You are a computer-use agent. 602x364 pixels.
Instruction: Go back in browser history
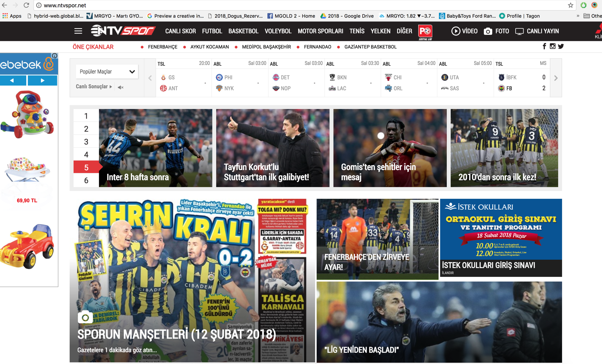click(x=4, y=5)
